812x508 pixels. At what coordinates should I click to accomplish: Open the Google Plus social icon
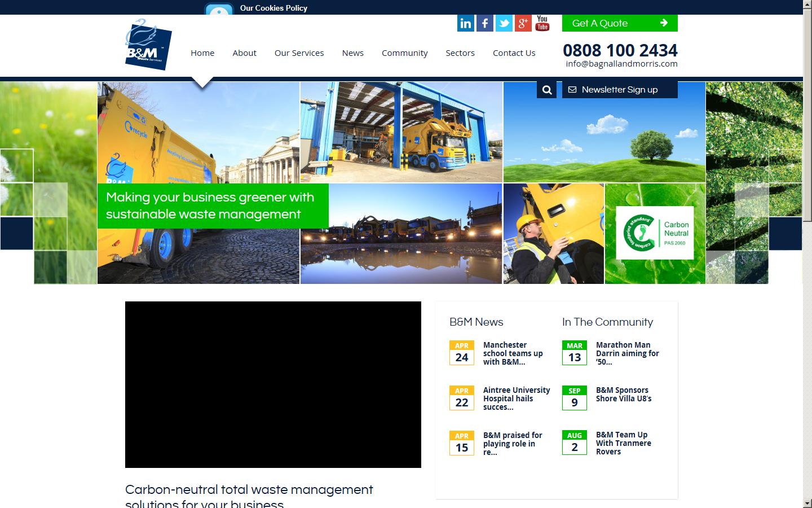[x=523, y=23]
